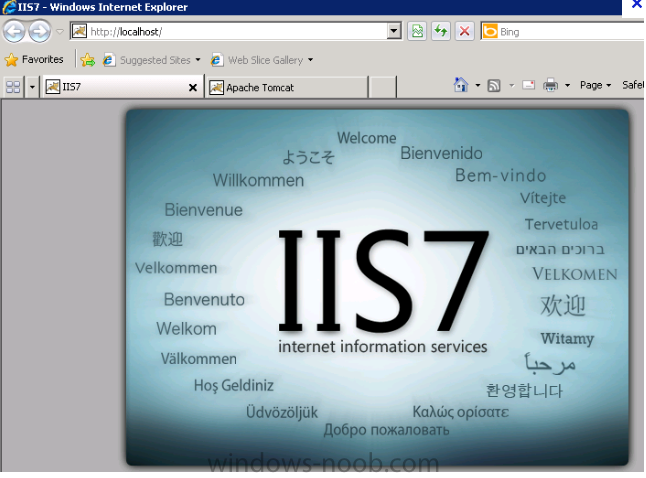
Task: Open the tab list dropdown arrow
Action: click(x=32, y=87)
